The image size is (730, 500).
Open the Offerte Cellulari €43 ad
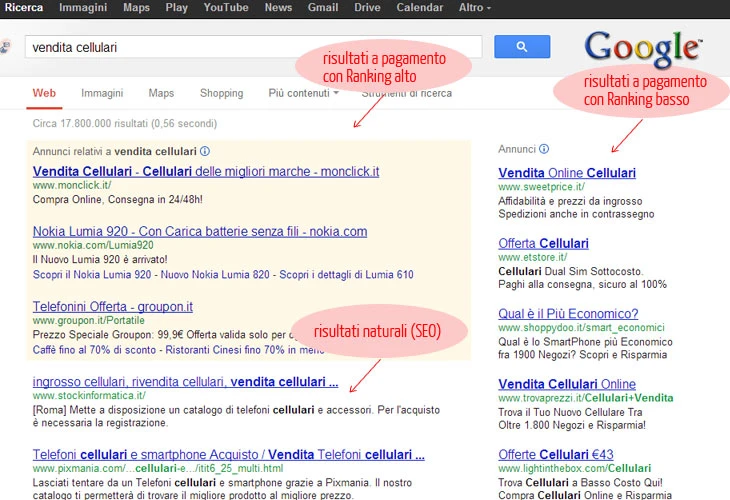pos(556,454)
